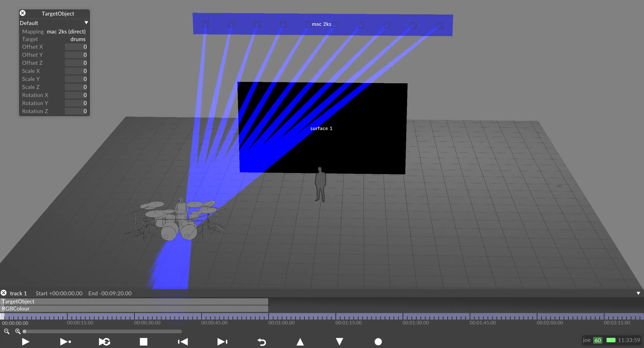Viewport: 644px width, 348px height.
Task: Skip to the next cue
Action: tap(222, 342)
